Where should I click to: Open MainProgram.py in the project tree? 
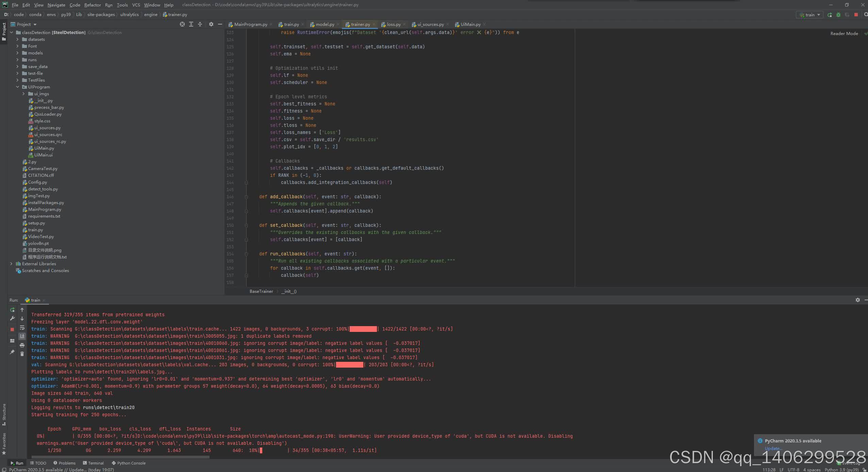[x=45, y=209]
